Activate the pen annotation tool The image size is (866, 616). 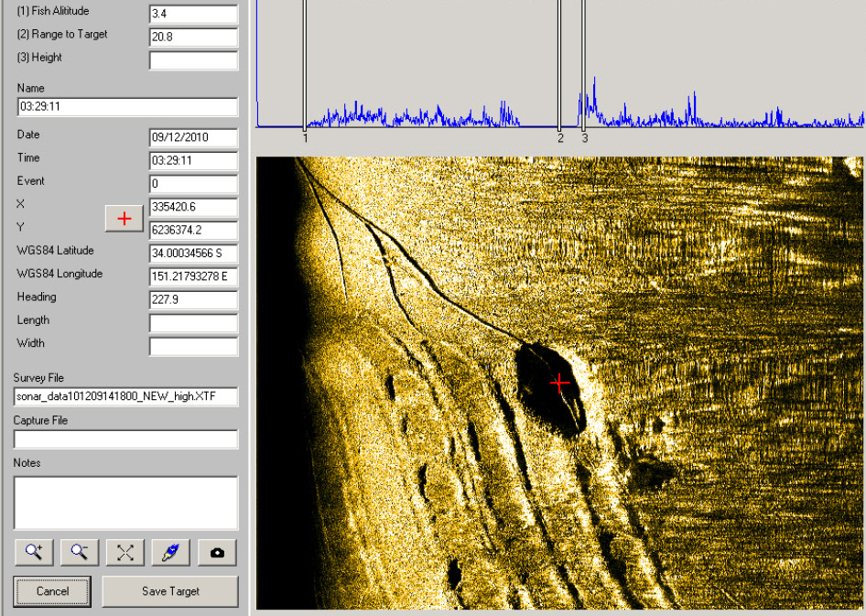(x=170, y=551)
